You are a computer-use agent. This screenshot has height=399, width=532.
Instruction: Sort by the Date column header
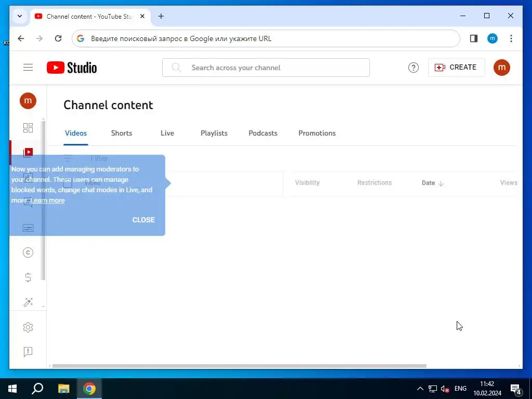pos(428,183)
